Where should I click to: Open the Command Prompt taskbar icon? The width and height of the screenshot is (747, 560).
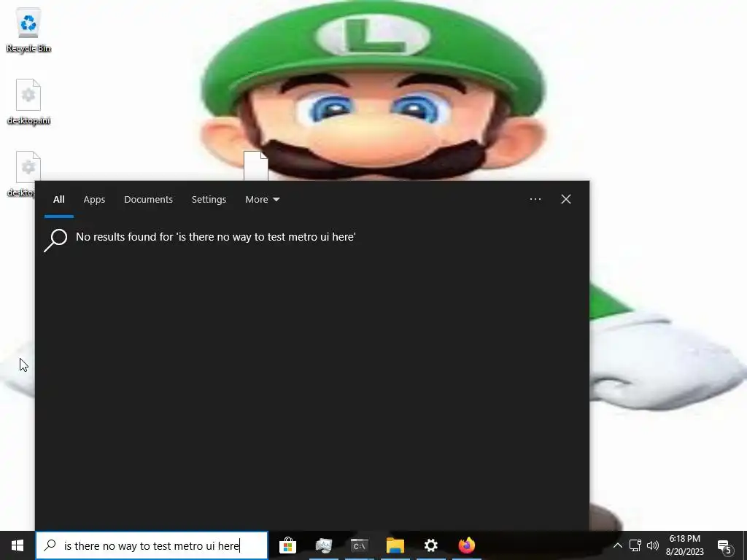[359, 545]
